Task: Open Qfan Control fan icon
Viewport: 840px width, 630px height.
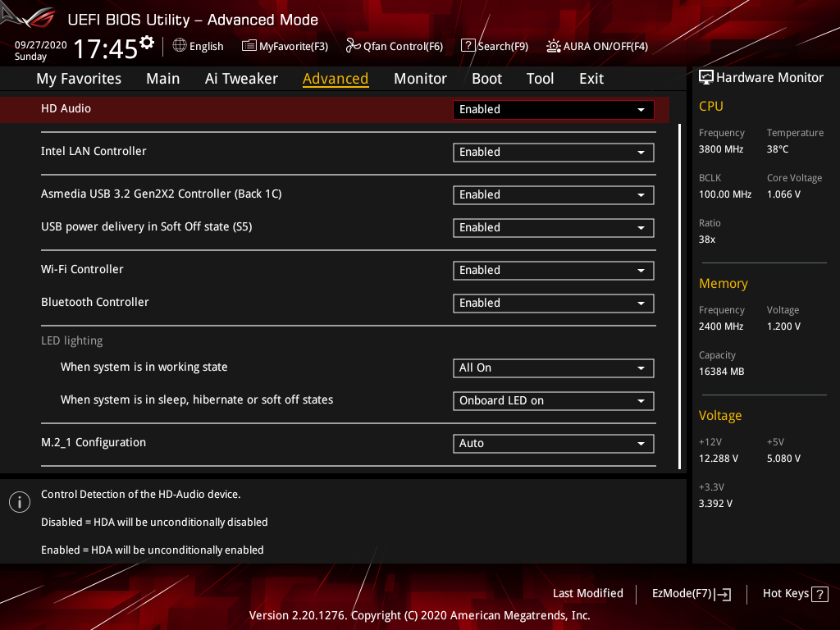Action: (x=353, y=46)
